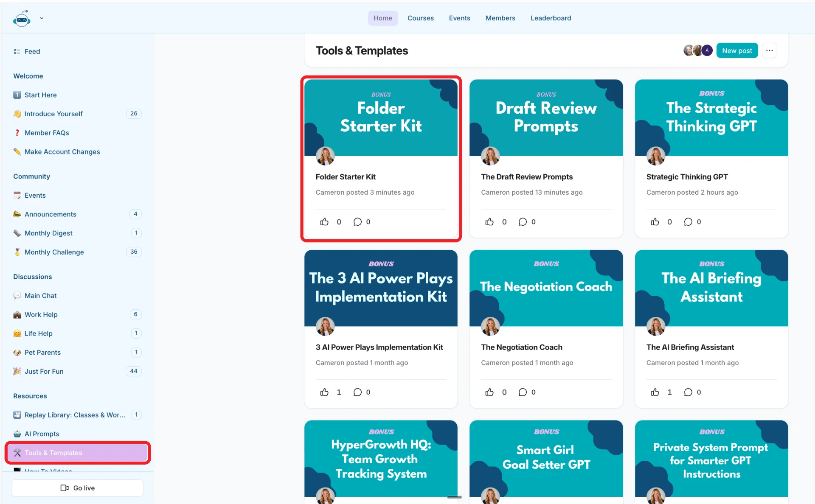
Task: Select Pet Parents in the sidebar
Action: pyautogui.click(x=76, y=352)
